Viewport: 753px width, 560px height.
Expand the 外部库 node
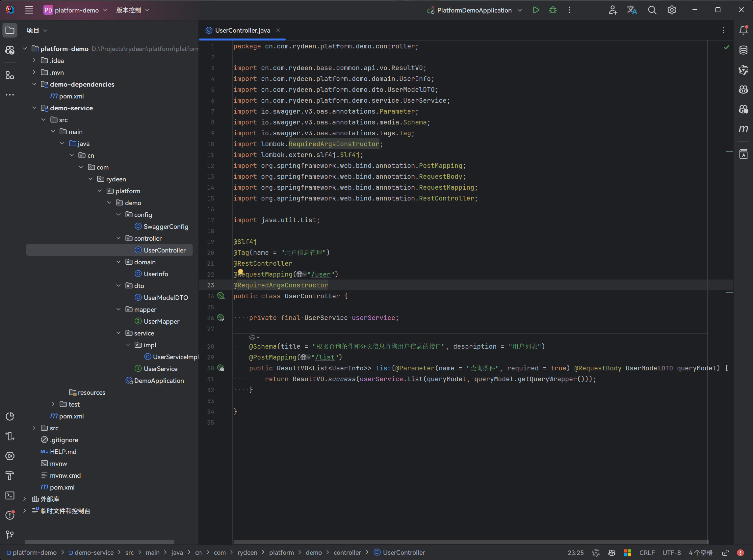coord(24,499)
